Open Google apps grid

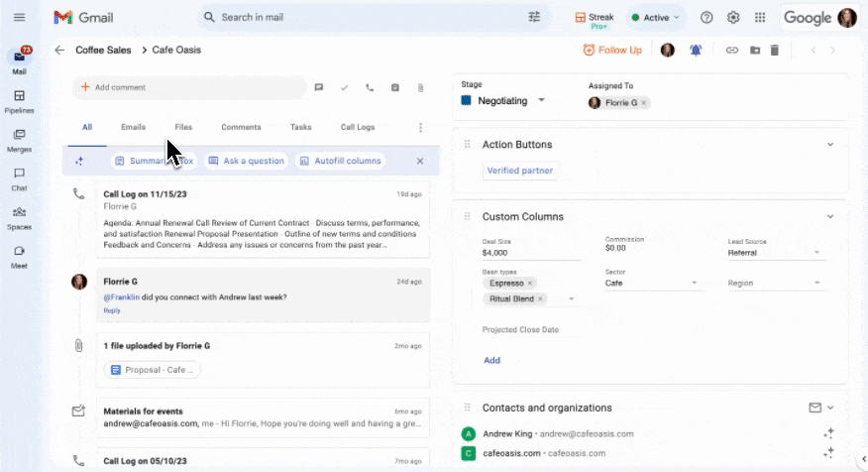pos(760,18)
